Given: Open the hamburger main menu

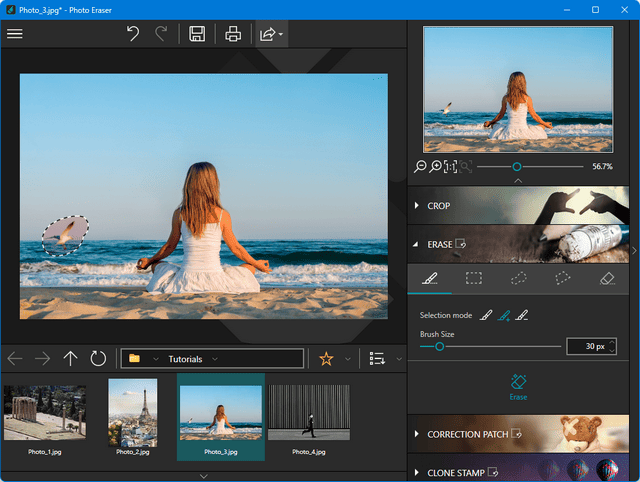Looking at the screenshot, I should (x=15, y=34).
